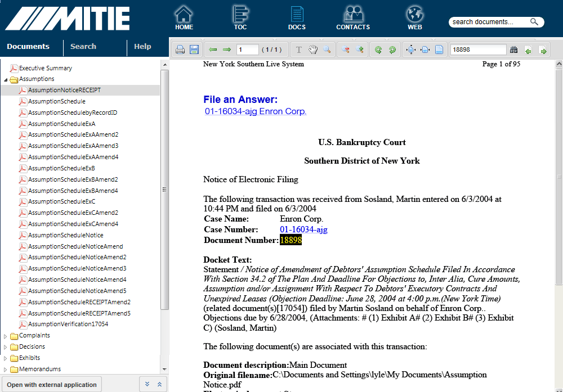Click Open with external application button
The height and width of the screenshot is (392, 563).
click(52, 385)
